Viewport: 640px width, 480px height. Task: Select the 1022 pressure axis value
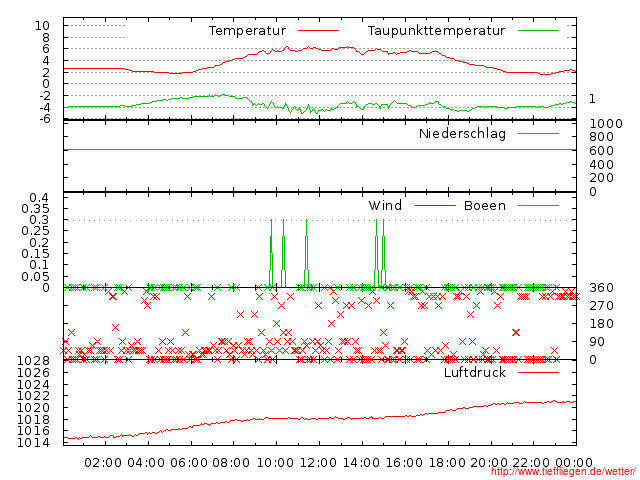33,396
